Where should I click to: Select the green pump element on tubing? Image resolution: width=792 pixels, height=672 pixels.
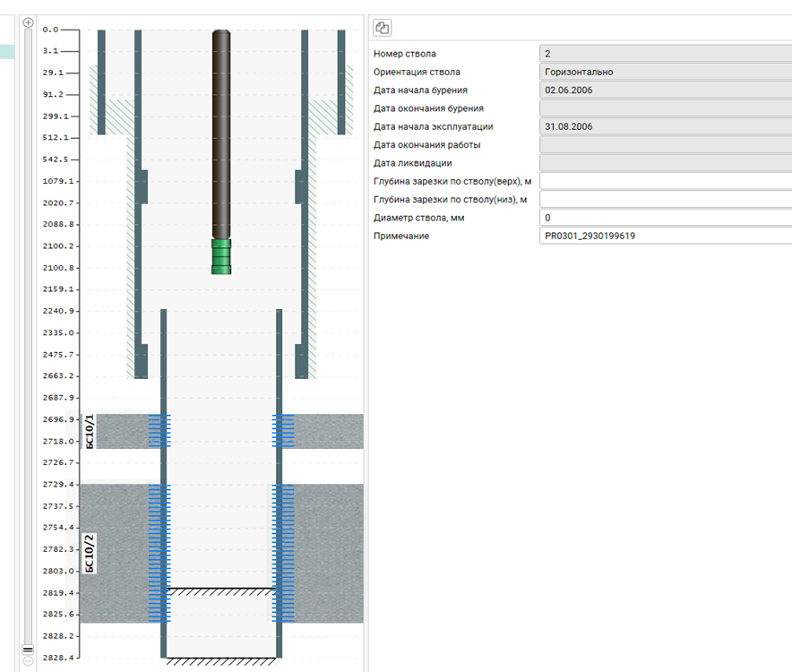point(220,256)
